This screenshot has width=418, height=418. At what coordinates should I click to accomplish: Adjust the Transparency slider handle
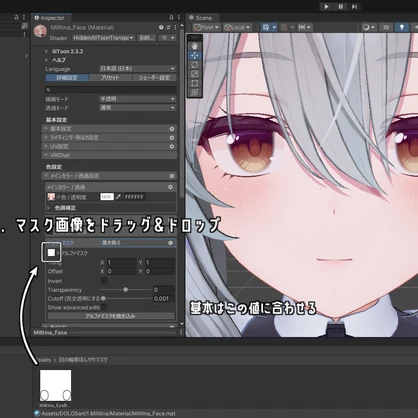(x=125, y=290)
